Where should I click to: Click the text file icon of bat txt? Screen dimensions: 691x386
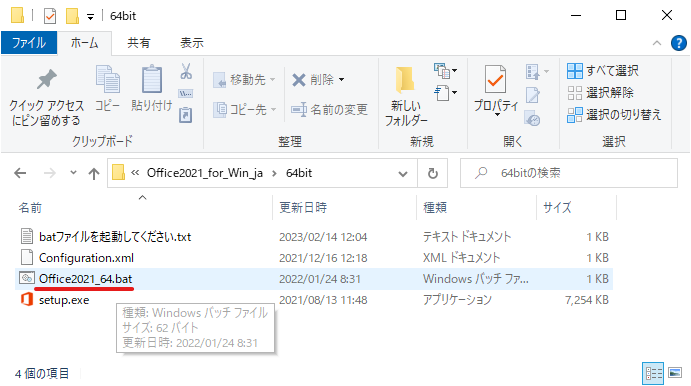pyautogui.click(x=27, y=236)
